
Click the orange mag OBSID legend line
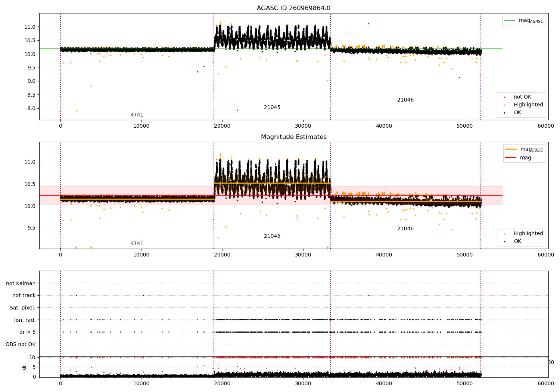(511, 149)
